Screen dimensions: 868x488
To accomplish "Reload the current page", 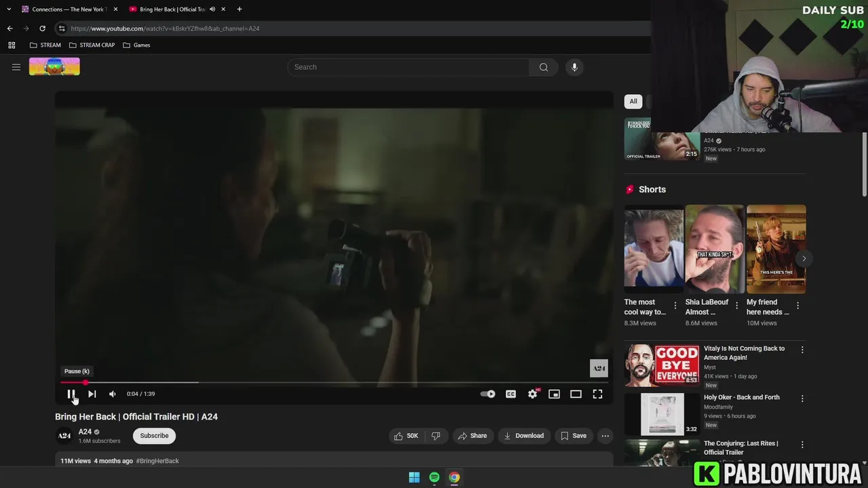I will 43,28.
